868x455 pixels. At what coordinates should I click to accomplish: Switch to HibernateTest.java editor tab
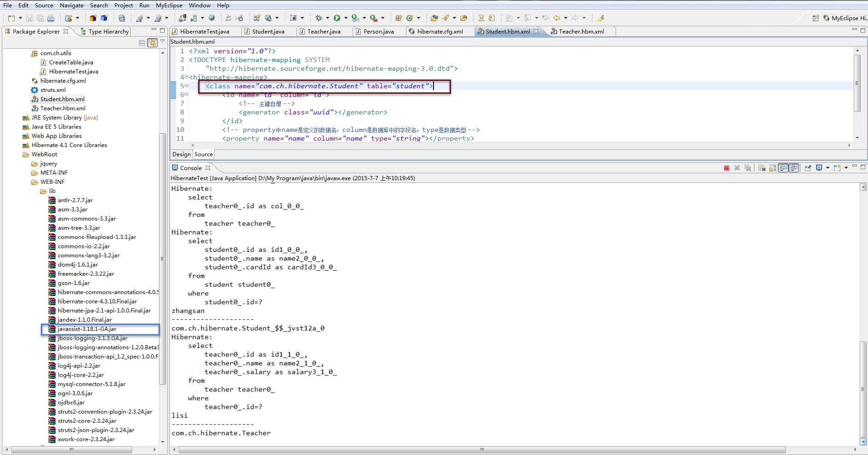coord(205,31)
